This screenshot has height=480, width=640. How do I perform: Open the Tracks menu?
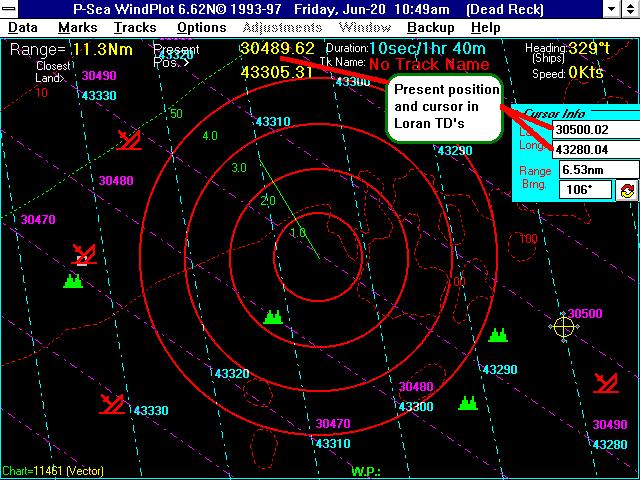pos(135,28)
